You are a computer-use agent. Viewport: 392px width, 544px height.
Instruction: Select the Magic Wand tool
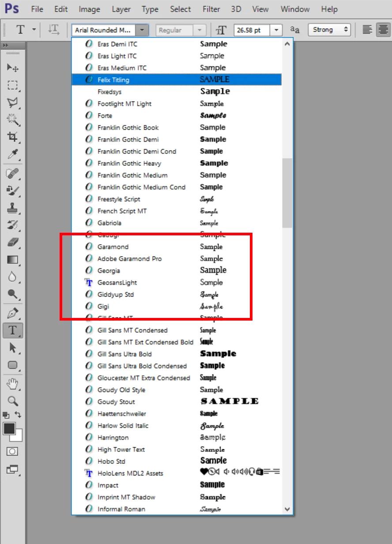13,119
